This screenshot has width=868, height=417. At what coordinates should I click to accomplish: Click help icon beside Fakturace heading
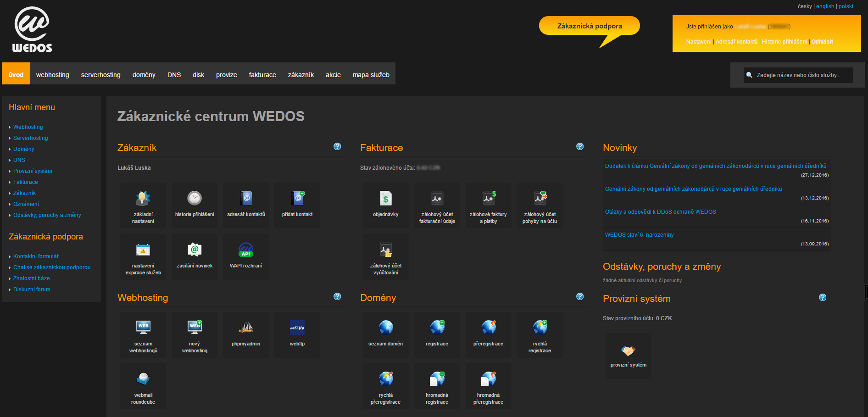580,146
